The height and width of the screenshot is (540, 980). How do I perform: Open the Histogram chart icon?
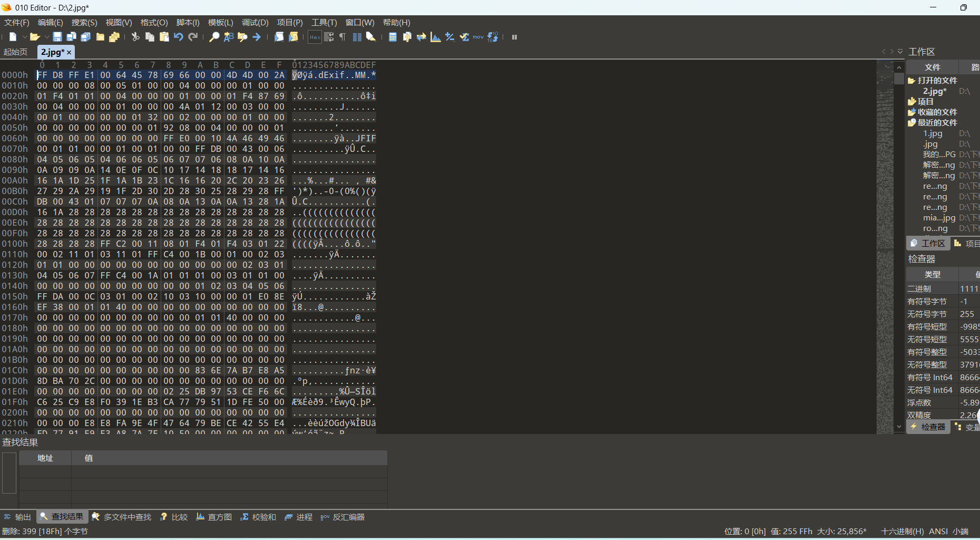(x=435, y=37)
